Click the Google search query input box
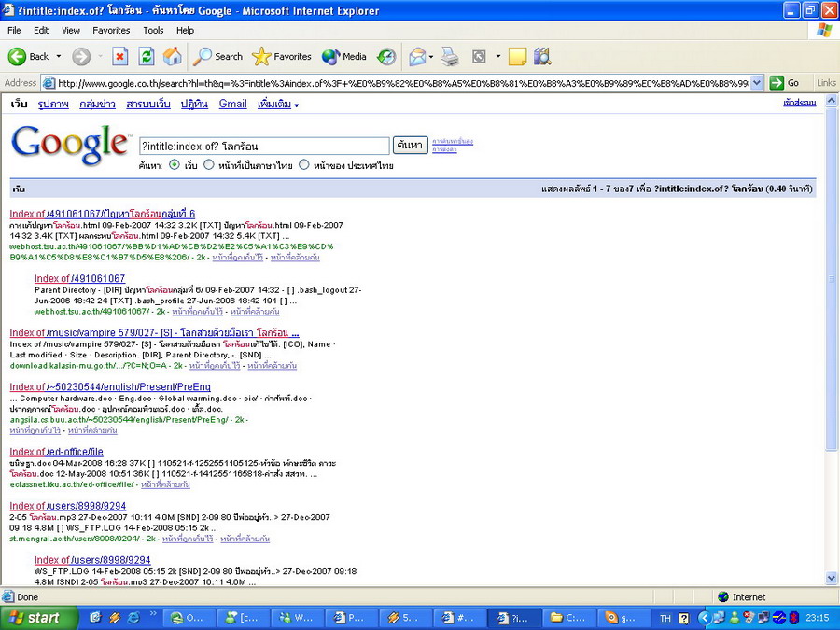 tap(264, 146)
